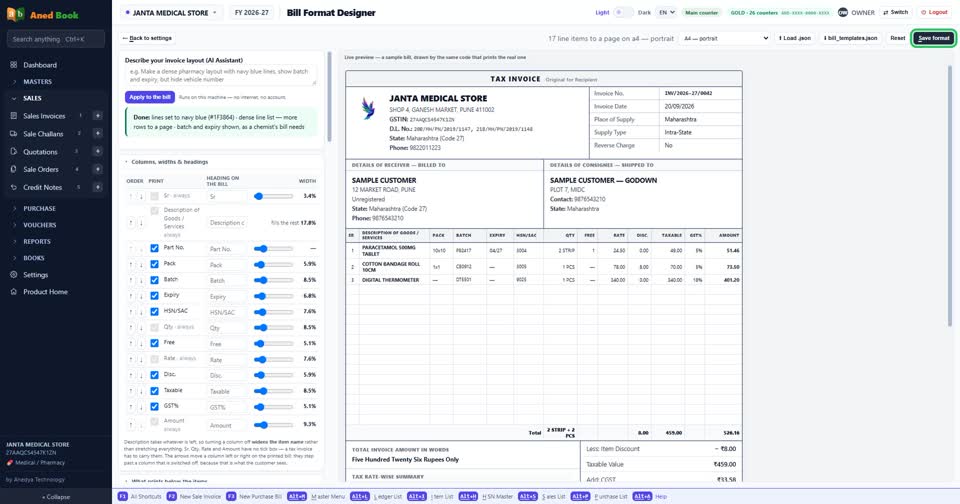The image size is (960, 504).
Task: Open Sales Invoices in sidebar
Action: [x=44, y=116]
